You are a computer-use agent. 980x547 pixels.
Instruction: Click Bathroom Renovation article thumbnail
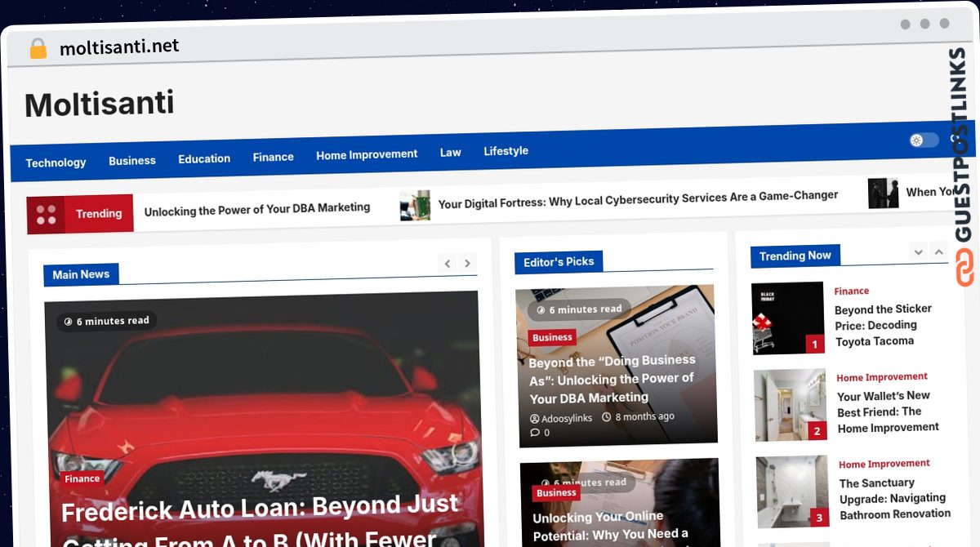coord(793,491)
